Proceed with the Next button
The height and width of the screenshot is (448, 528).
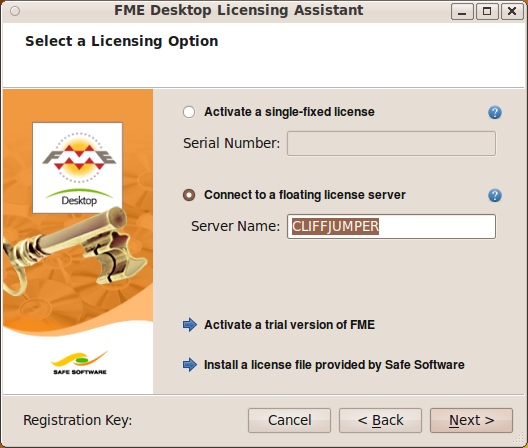[471, 420]
